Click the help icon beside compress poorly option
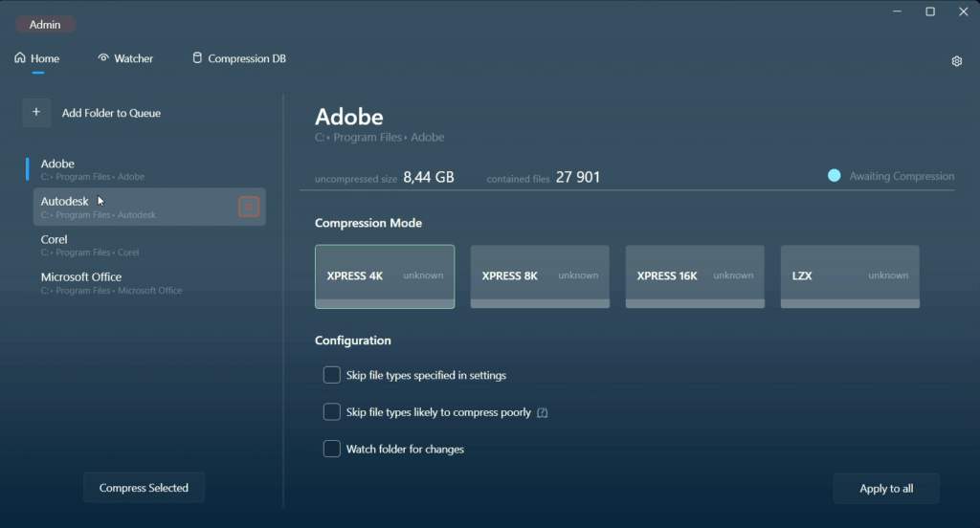This screenshot has height=528, width=980. pyautogui.click(x=543, y=413)
